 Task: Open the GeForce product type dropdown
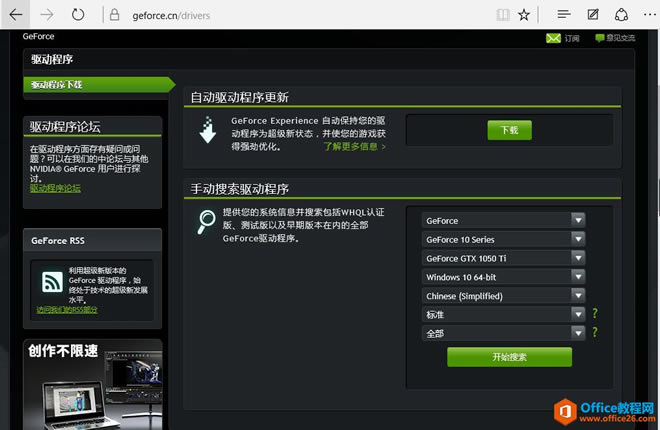click(x=503, y=220)
